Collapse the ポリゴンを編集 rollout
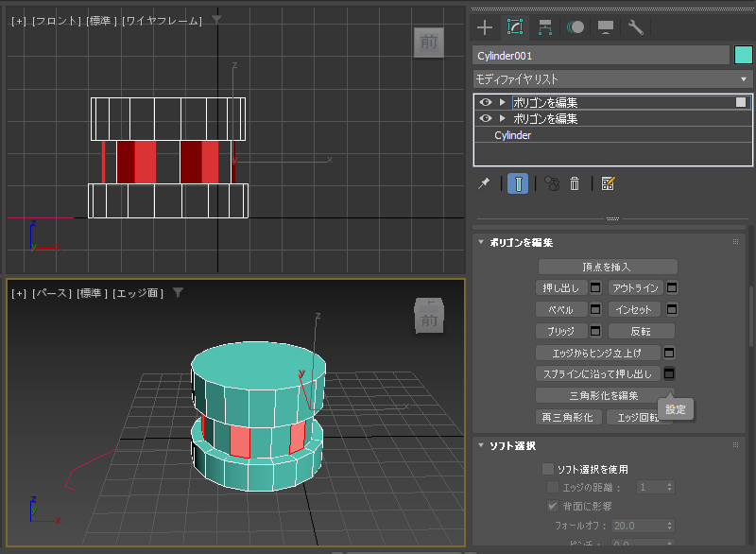Image resolution: width=756 pixels, height=554 pixels. [x=481, y=243]
